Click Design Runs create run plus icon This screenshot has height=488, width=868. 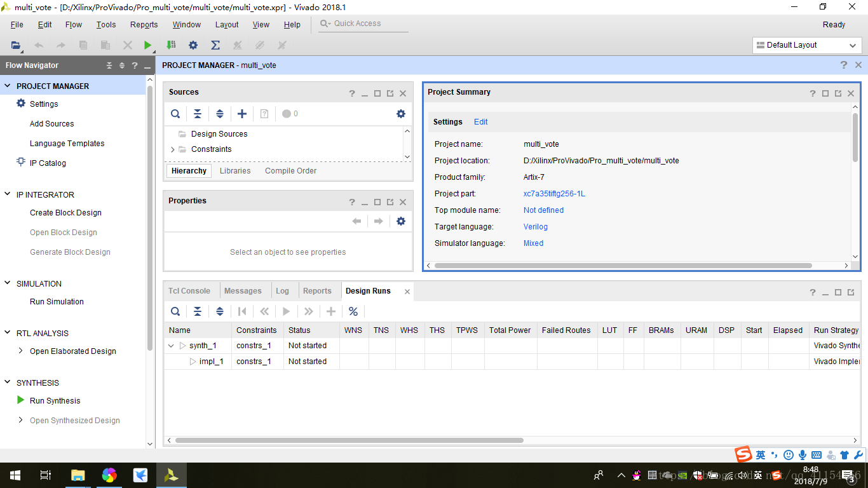331,311
